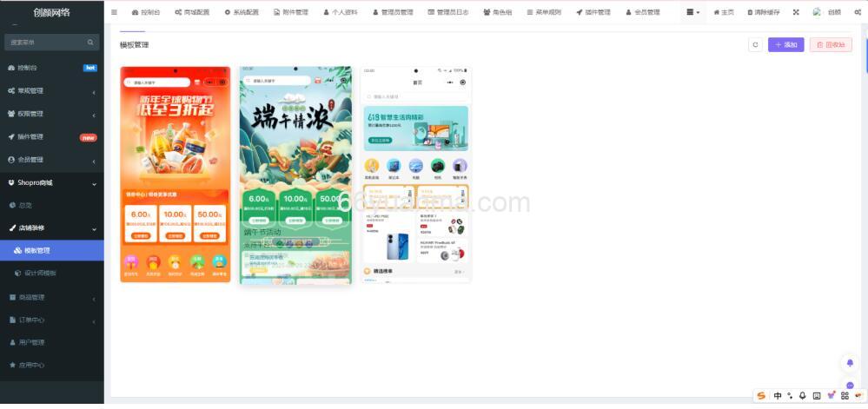Open the 控制台 tab in top navigation
Screen dimensions: 868x409
click(x=146, y=12)
